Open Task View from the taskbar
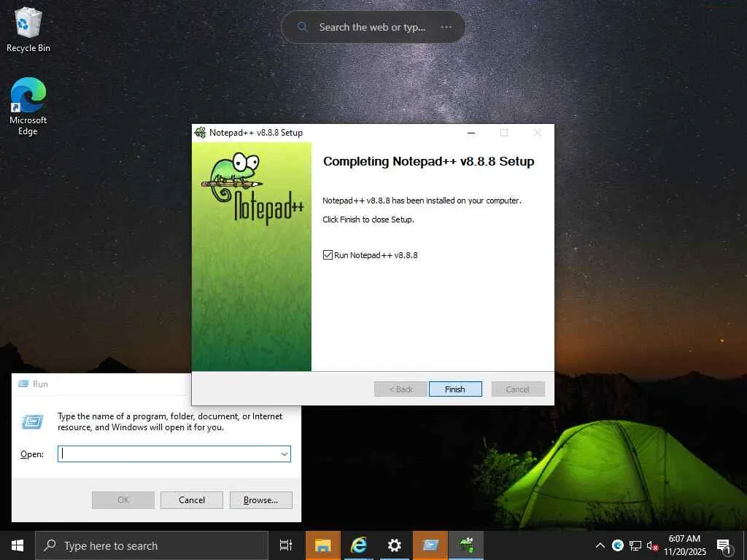747x560 pixels. pos(286,545)
